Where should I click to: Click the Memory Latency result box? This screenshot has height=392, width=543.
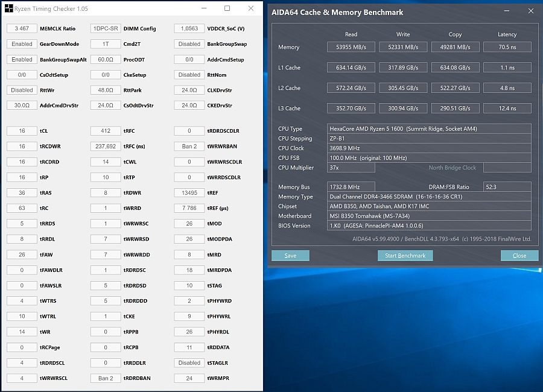[x=507, y=47]
